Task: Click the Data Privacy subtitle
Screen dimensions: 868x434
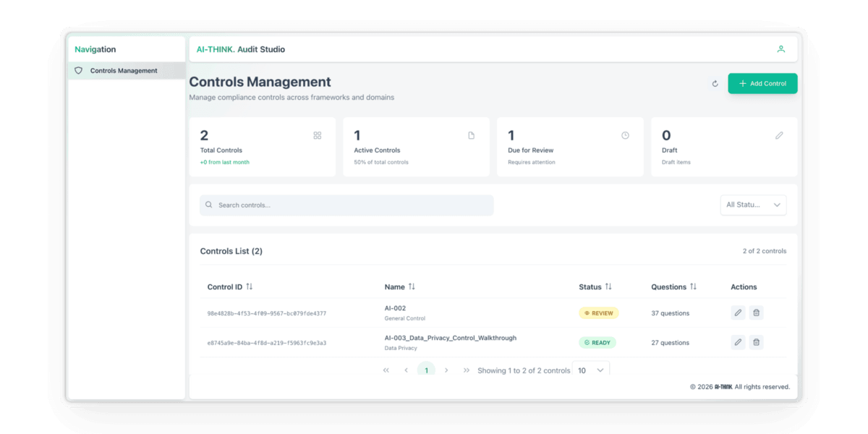Action: click(x=401, y=348)
